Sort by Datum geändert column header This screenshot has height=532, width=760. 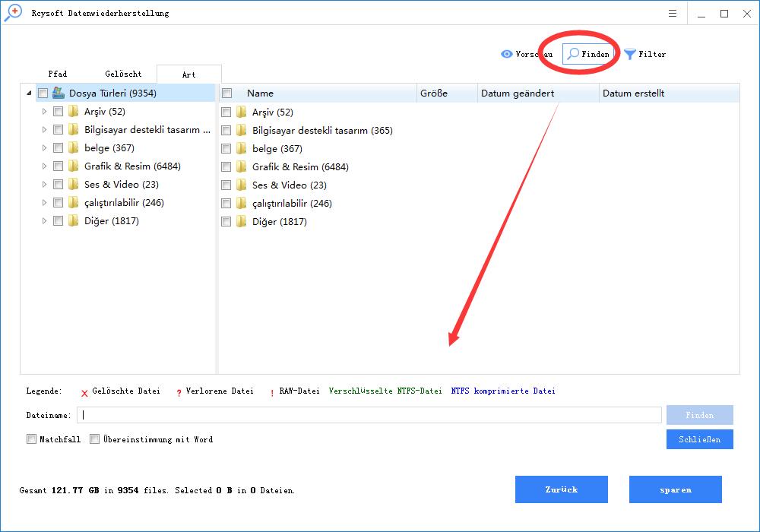(538, 93)
